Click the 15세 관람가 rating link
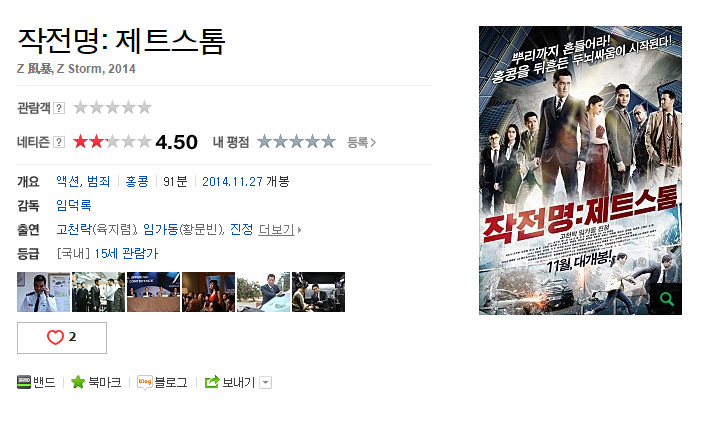Viewport: 703px width, 421px height. coord(126,254)
